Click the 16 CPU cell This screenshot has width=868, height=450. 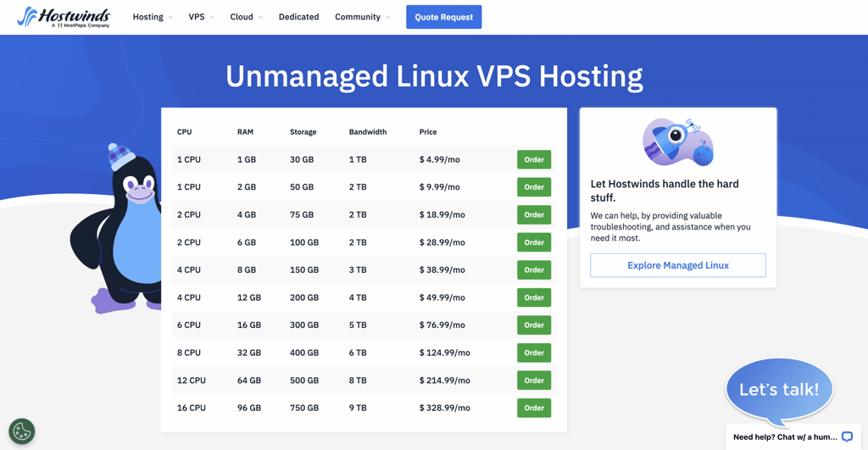click(192, 408)
